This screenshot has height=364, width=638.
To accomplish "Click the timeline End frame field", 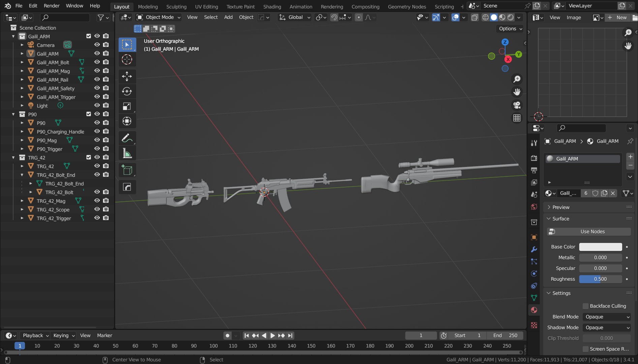I will click(x=505, y=335).
